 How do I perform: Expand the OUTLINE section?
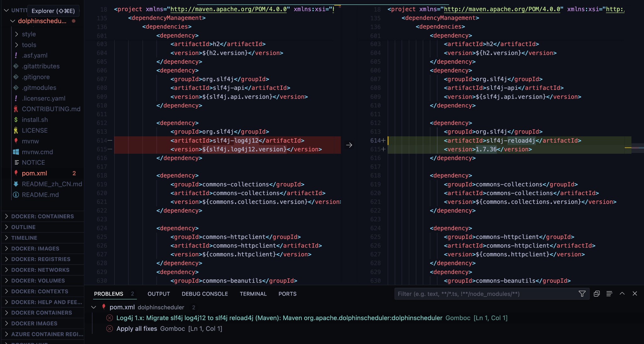coord(23,227)
